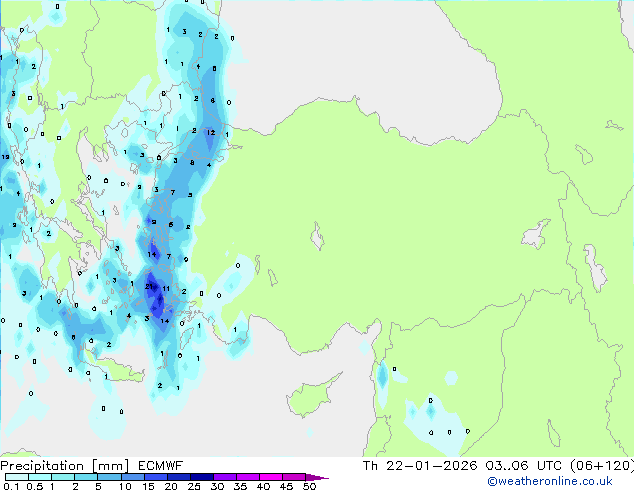
Task: Select the 5–10 mm legend color box
Action: pyautogui.click(x=109, y=477)
